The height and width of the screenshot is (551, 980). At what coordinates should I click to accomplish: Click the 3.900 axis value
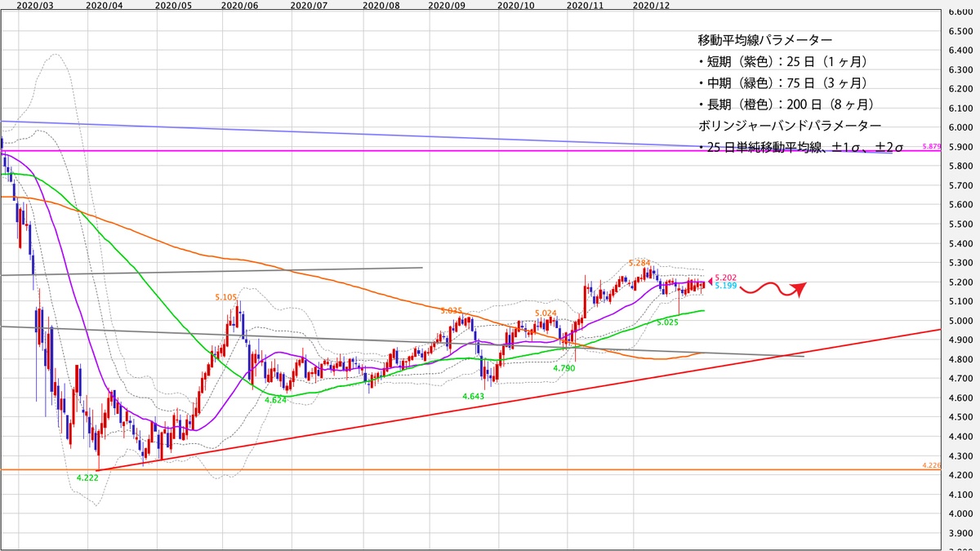tap(959, 533)
